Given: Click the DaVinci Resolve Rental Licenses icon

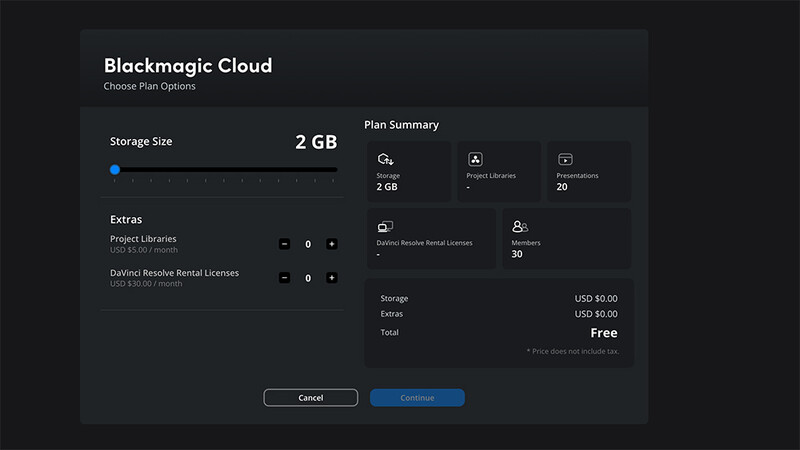Looking at the screenshot, I should point(385,227).
